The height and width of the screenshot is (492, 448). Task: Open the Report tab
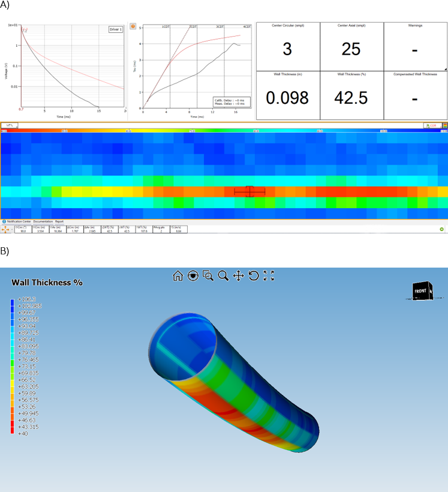(x=59, y=221)
